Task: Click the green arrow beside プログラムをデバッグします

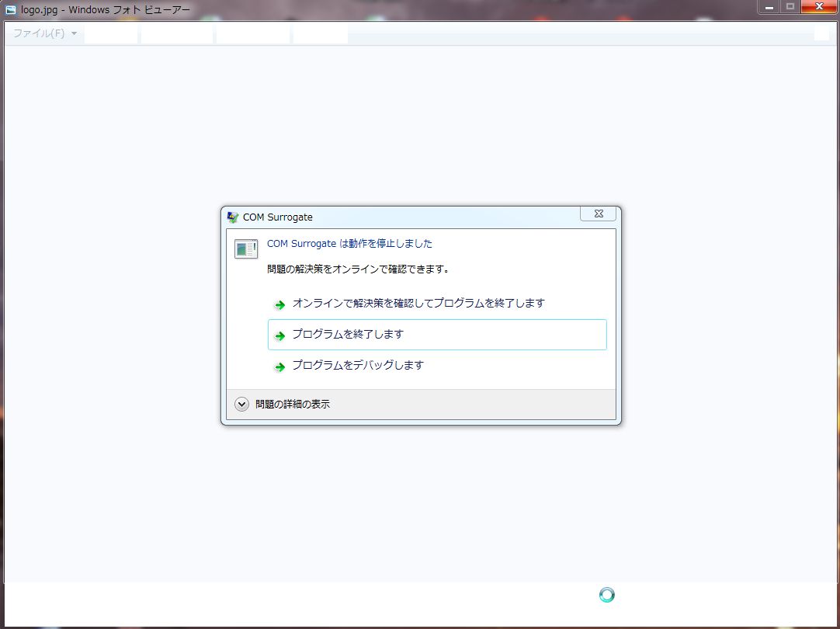Action: (x=279, y=367)
